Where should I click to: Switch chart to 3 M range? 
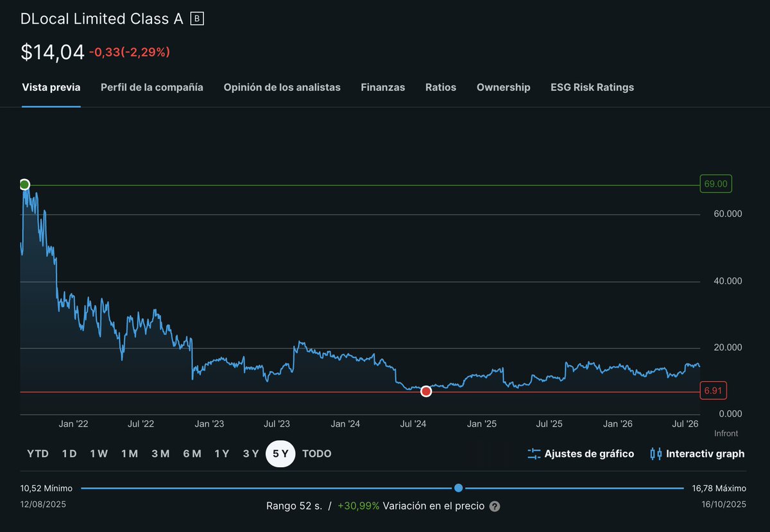click(160, 454)
